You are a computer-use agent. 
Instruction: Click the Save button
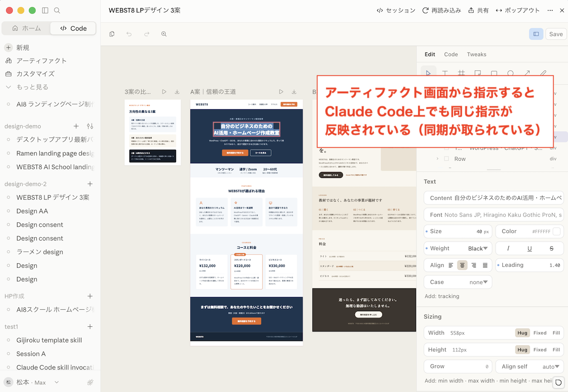click(556, 34)
